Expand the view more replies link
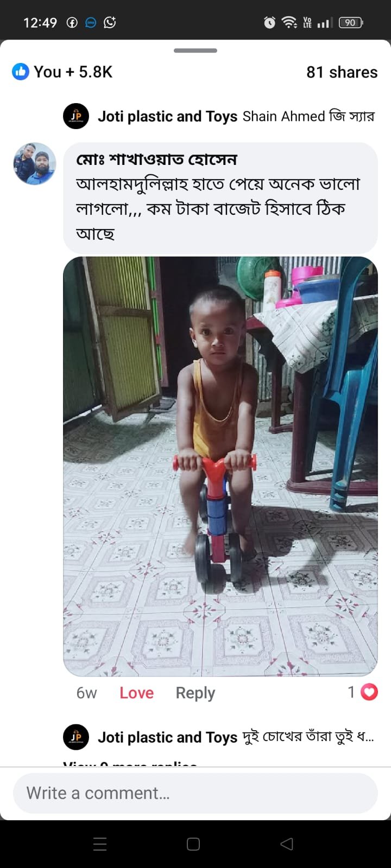The width and height of the screenshot is (391, 868). coord(130,763)
